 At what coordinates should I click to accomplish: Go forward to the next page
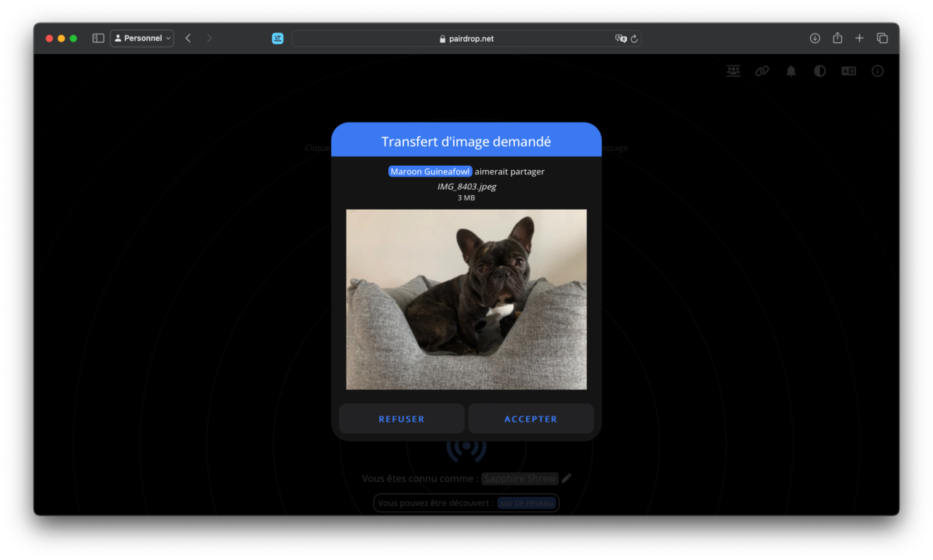(x=209, y=38)
